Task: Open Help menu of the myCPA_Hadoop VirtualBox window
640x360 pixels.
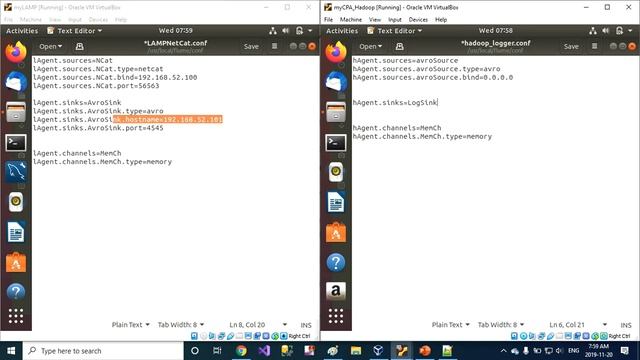Action: tap(441, 20)
